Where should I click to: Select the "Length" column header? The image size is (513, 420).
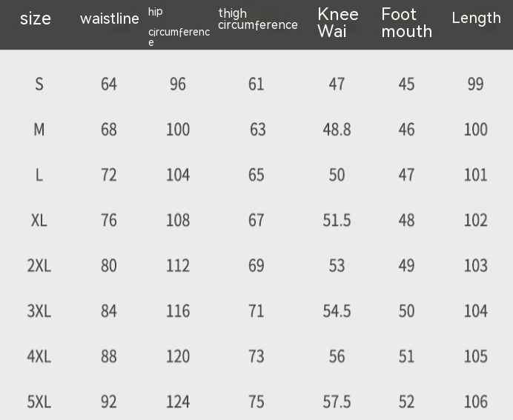click(x=476, y=19)
